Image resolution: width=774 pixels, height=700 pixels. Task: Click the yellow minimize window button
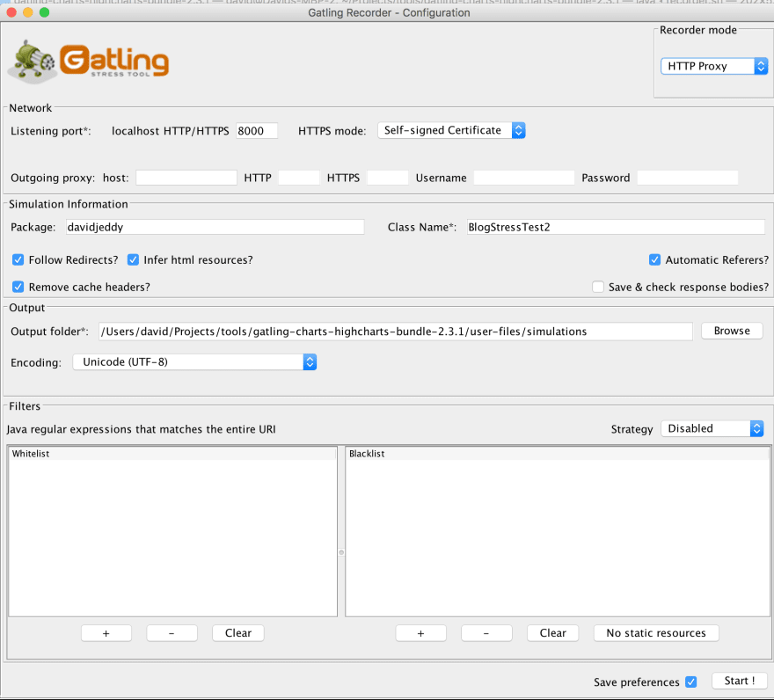click(x=28, y=12)
